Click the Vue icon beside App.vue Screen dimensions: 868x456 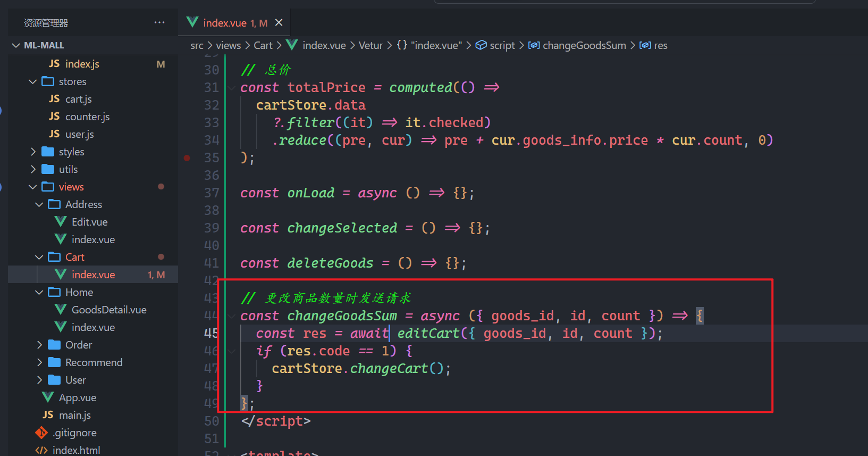point(48,397)
